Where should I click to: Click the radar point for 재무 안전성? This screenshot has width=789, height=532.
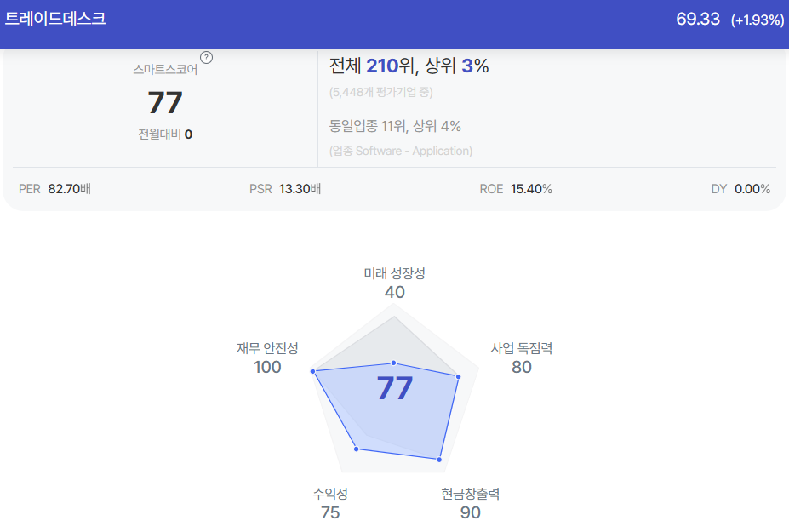(313, 371)
